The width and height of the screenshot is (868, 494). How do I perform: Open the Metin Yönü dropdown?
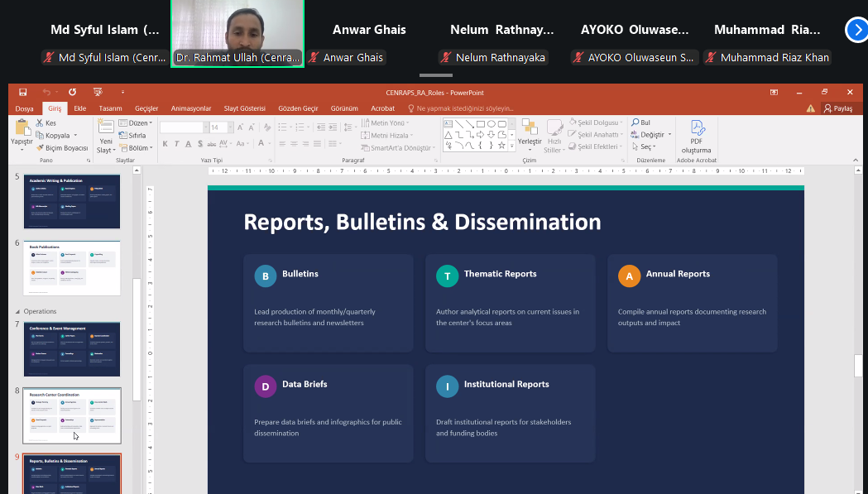(x=386, y=123)
